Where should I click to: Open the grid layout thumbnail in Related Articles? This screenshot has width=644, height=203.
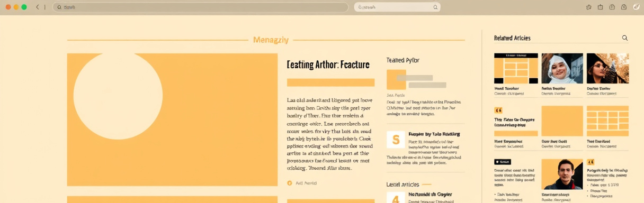[516, 68]
